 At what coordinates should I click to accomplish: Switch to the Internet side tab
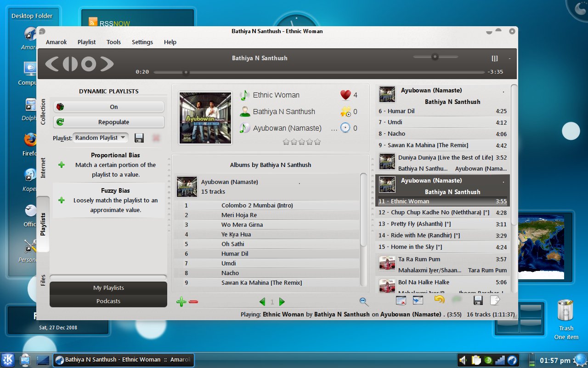43,168
